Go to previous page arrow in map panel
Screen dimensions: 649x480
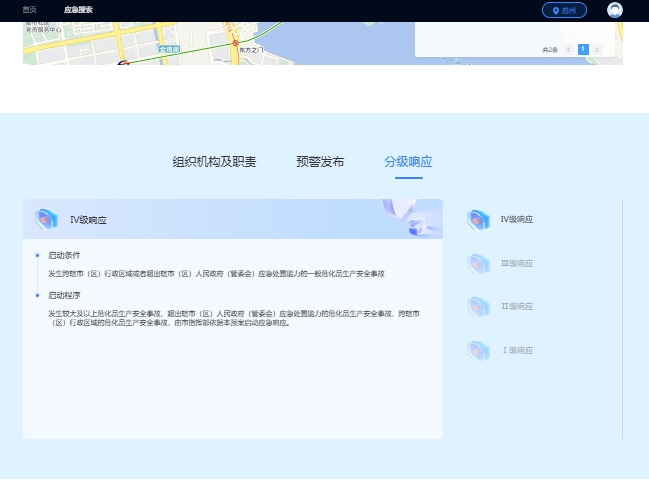pos(569,50)
